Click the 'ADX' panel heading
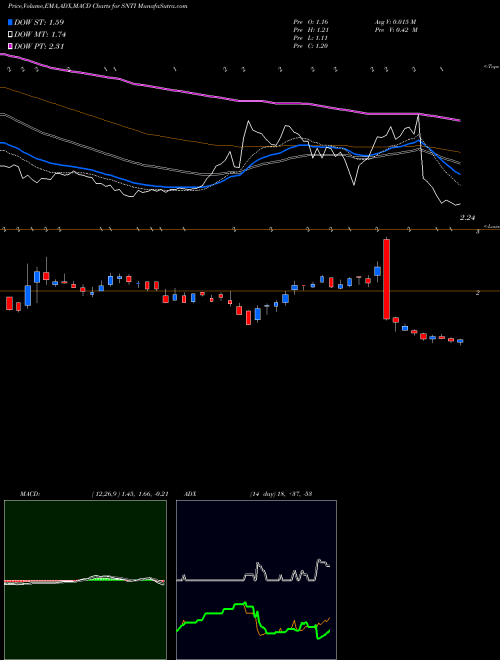Viewport: 500px width, 660px height. point(191,494)
